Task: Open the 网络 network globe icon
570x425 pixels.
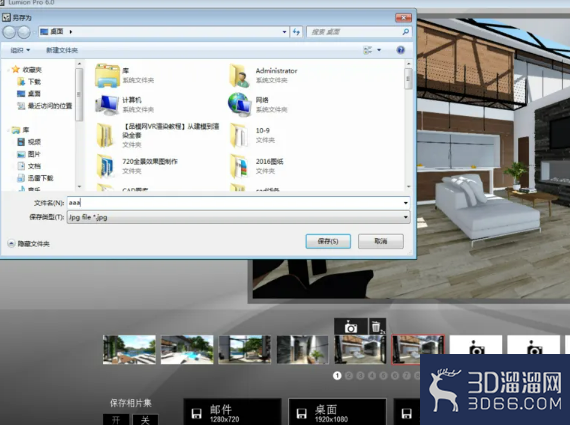Action: 240,104
